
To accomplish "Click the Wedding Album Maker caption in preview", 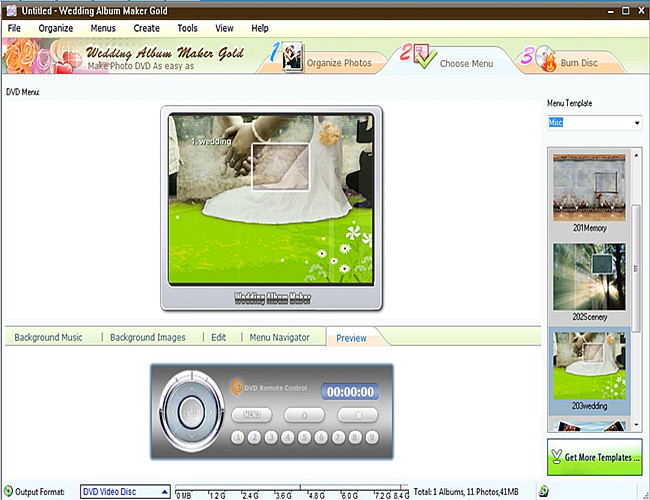I will (x=272, y=298).
